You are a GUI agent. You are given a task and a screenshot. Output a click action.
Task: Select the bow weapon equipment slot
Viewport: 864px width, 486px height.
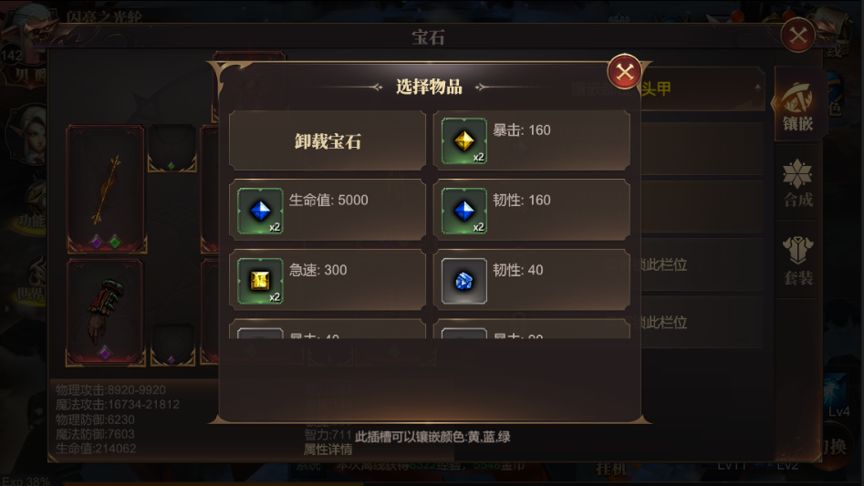(106, 189)
